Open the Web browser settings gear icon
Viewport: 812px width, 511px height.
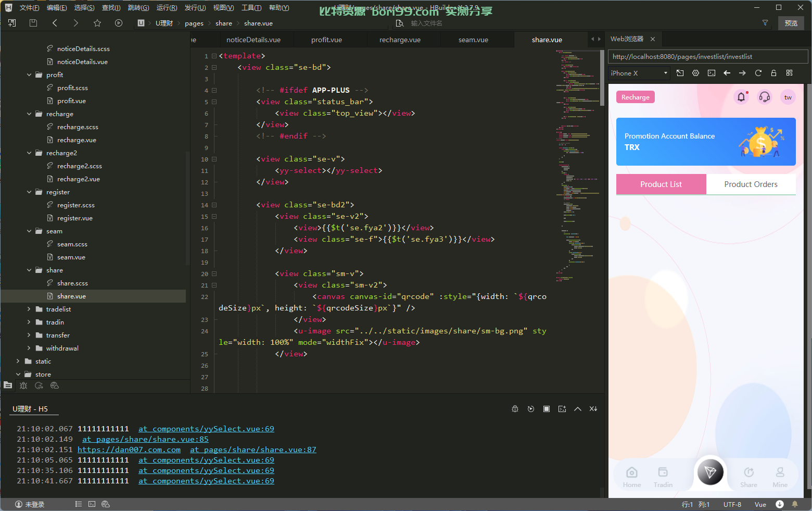[696, 73]
